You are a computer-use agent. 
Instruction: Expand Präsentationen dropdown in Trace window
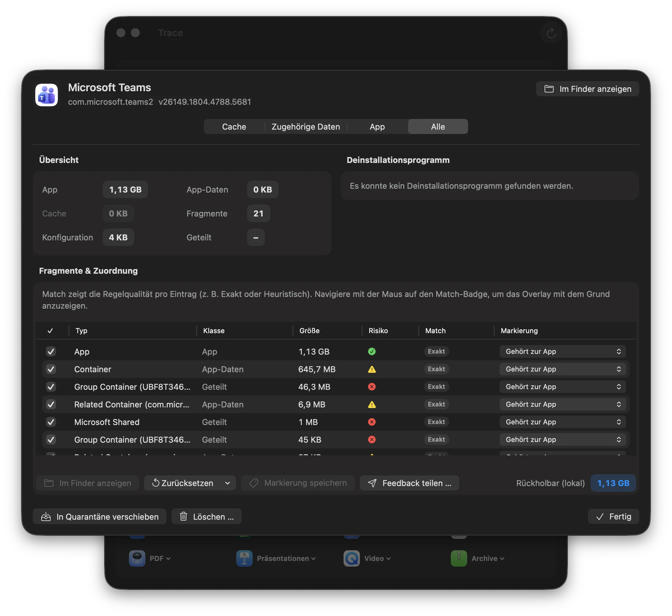(313, 558)
